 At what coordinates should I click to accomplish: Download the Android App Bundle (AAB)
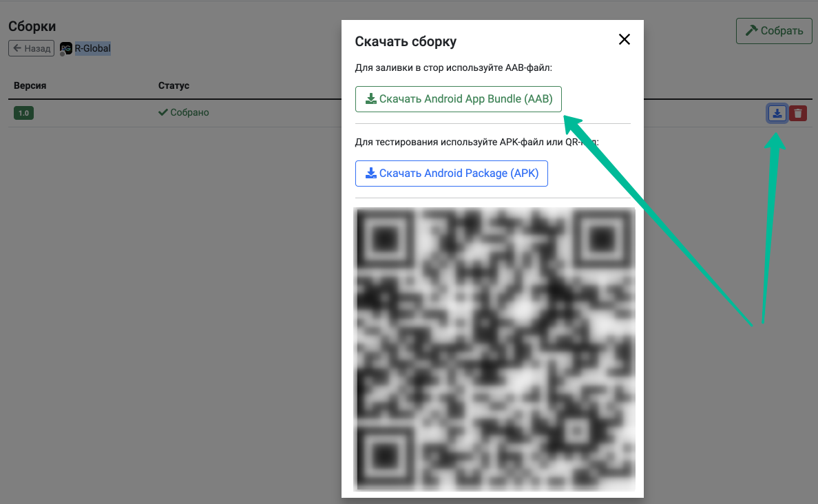click(x=458, y=99)
